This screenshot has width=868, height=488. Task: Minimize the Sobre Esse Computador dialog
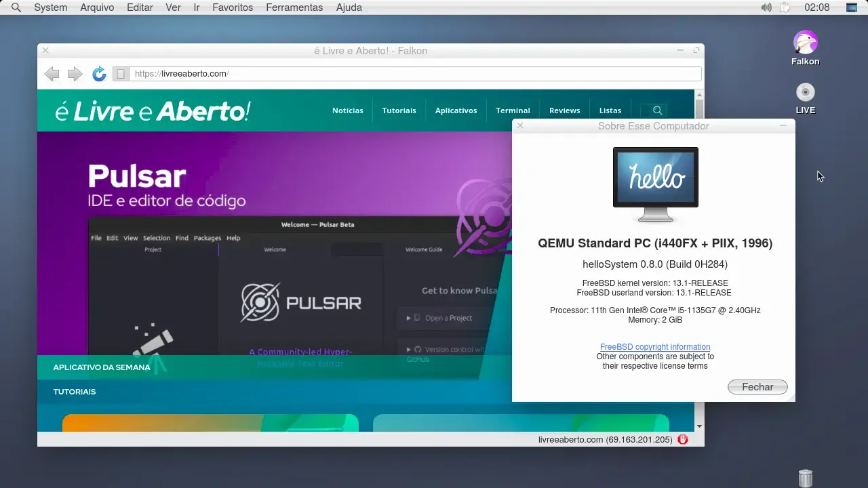783,125
